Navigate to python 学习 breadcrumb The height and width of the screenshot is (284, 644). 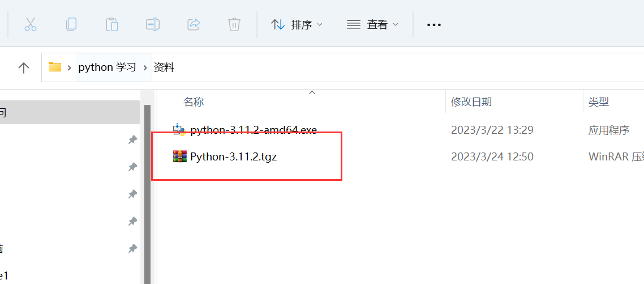point(107,67)
